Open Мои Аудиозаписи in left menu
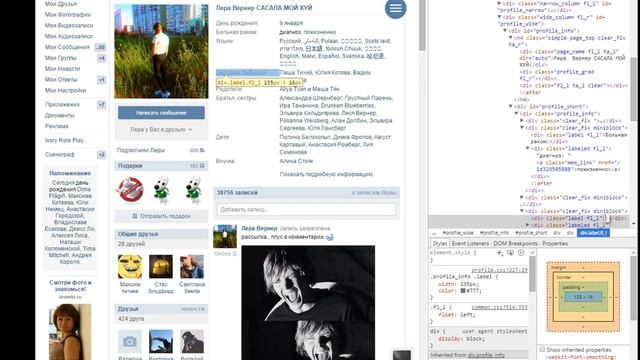This screenshot has height=360, width=640. [69, 36]
